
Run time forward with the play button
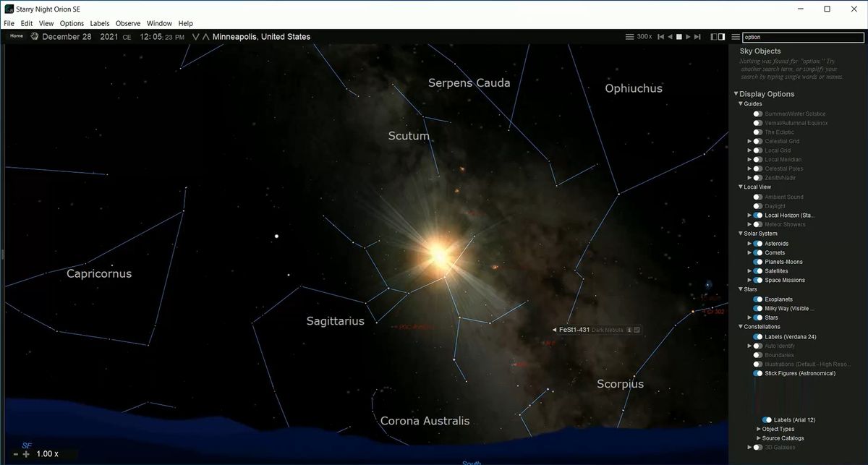tap(689, 37)
